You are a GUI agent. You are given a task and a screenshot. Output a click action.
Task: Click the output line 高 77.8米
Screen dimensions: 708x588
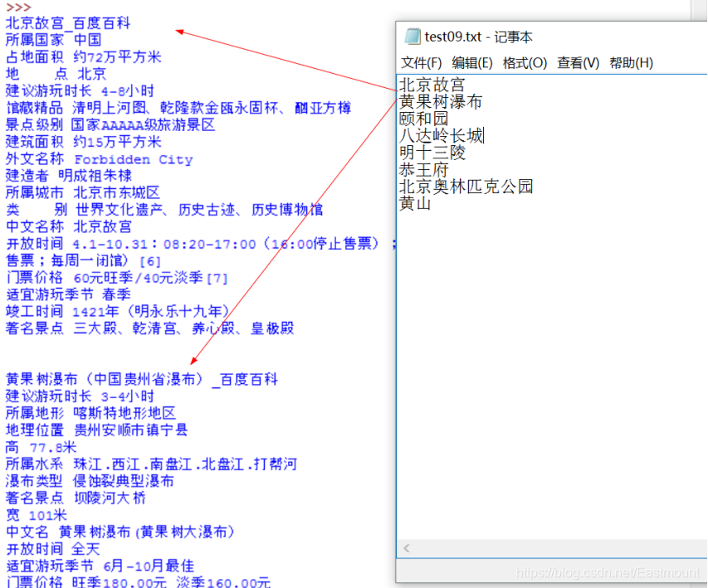point(41,447)
